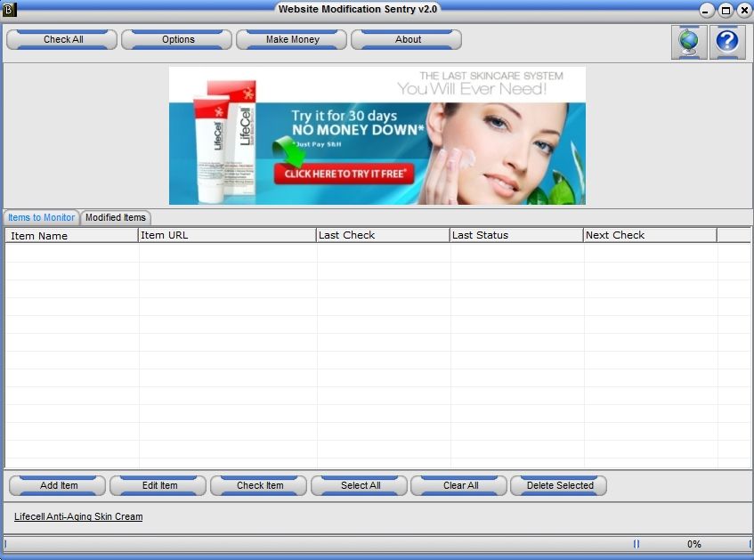Screen dimensions: 754x560
Task: Switch to Items to Monitor tab
Action: [41, 217]
